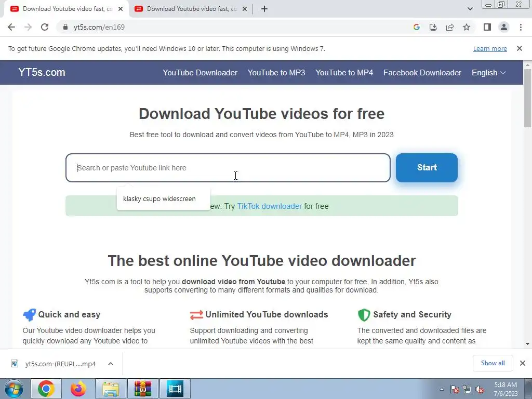Bookmark this page with the star
The width and height of the screenshot is (532, 399).
point(467,27)
